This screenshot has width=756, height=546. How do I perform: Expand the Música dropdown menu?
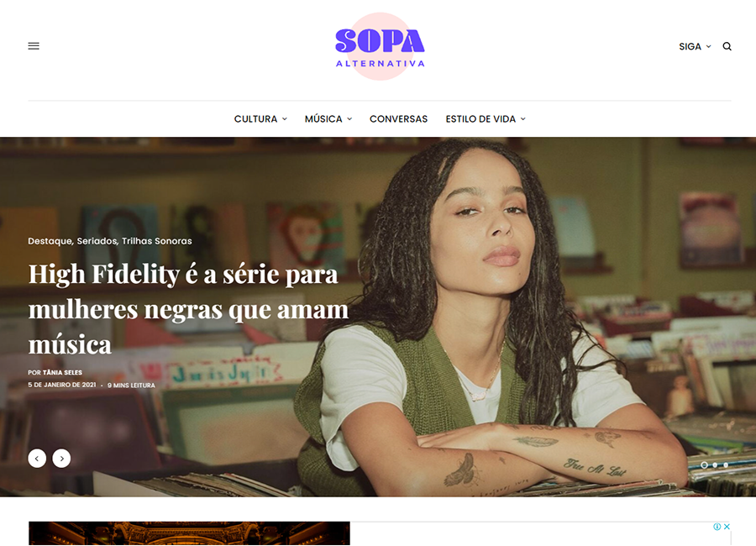click(328, 118)
